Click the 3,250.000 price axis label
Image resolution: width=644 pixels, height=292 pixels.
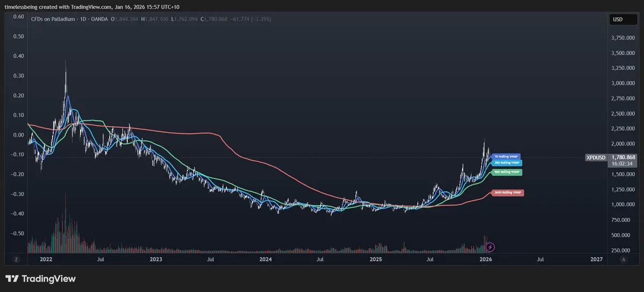(x=624, y=69)
